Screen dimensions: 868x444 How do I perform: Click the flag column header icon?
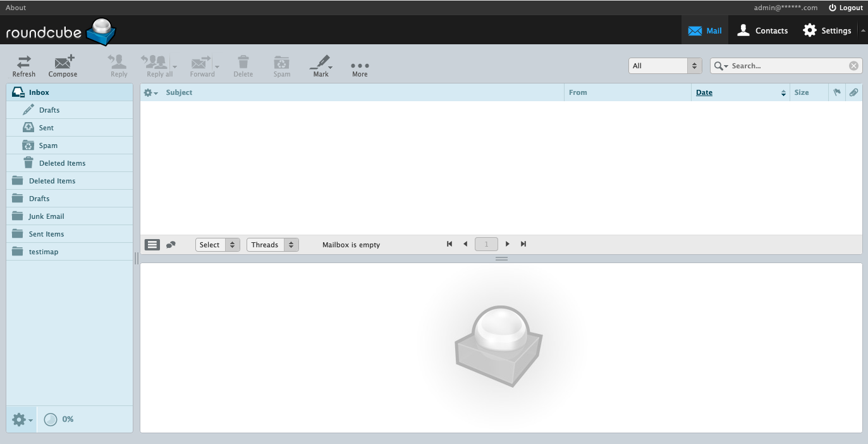[837, 92]
